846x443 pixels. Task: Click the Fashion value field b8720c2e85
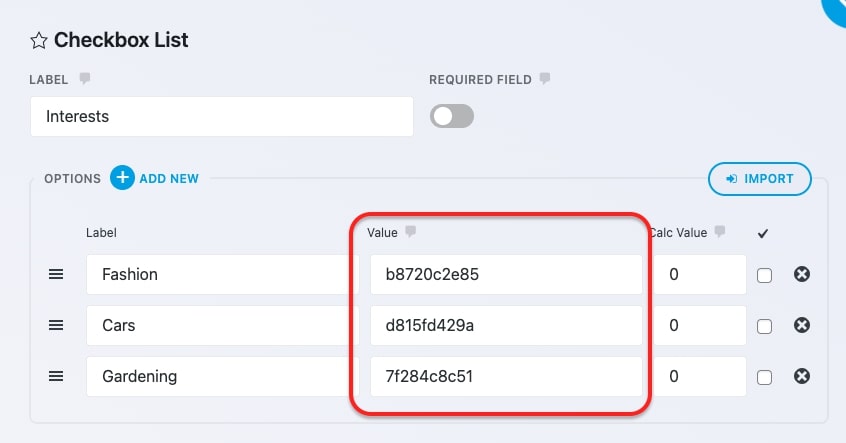coord(506,275)
